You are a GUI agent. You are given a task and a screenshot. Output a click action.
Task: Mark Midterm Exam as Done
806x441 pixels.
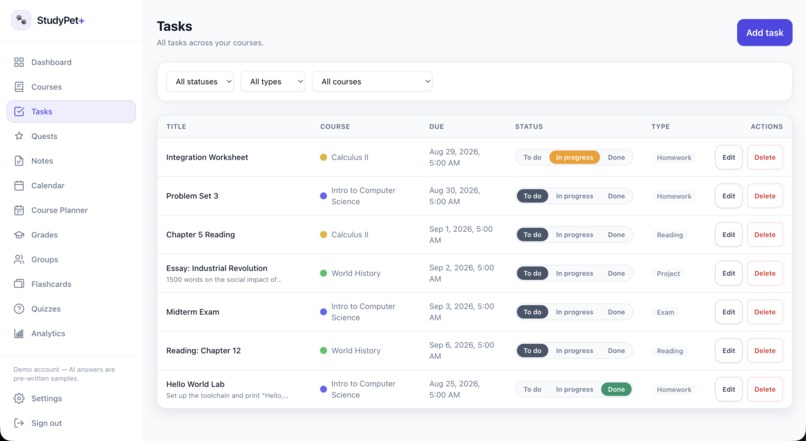tap(616, 312)
